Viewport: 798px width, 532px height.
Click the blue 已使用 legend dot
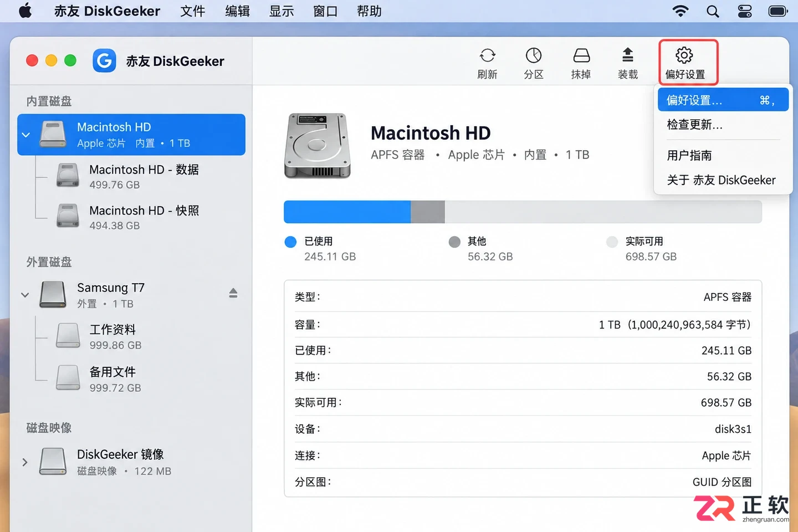tap(290, 242)
